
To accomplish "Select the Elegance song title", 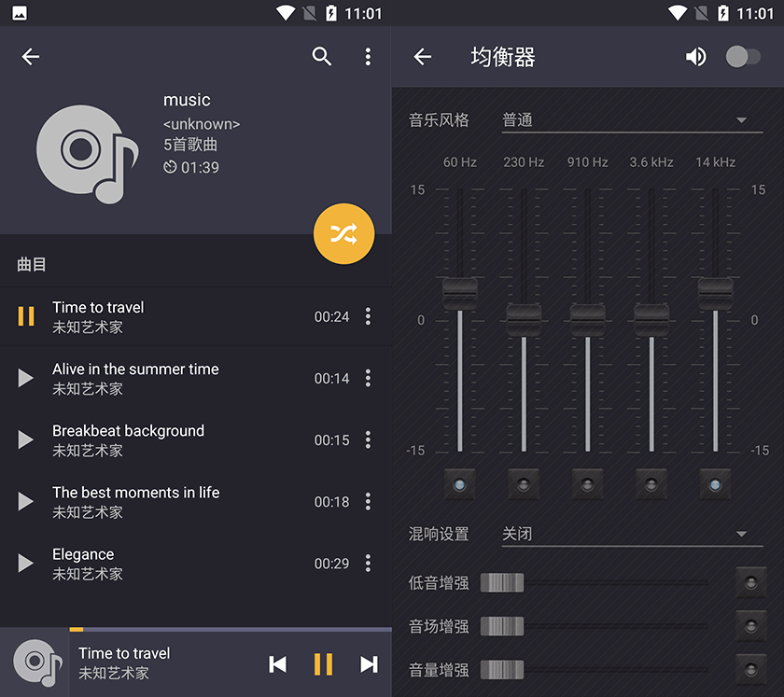I will point(83,554).
